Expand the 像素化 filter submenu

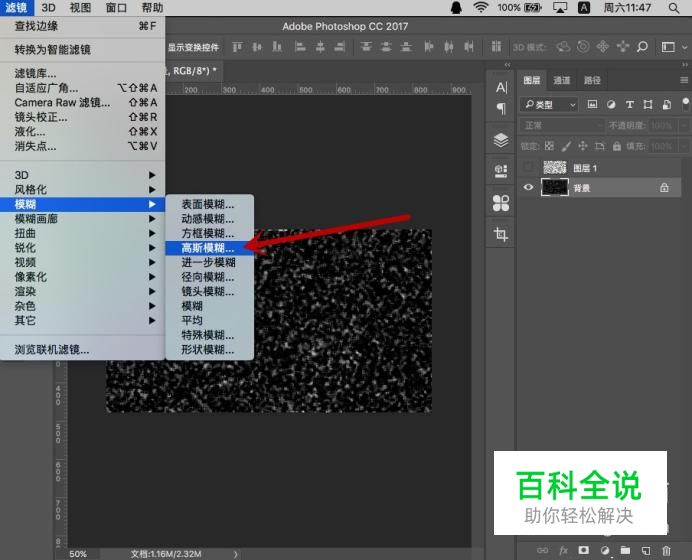[83, 277]
